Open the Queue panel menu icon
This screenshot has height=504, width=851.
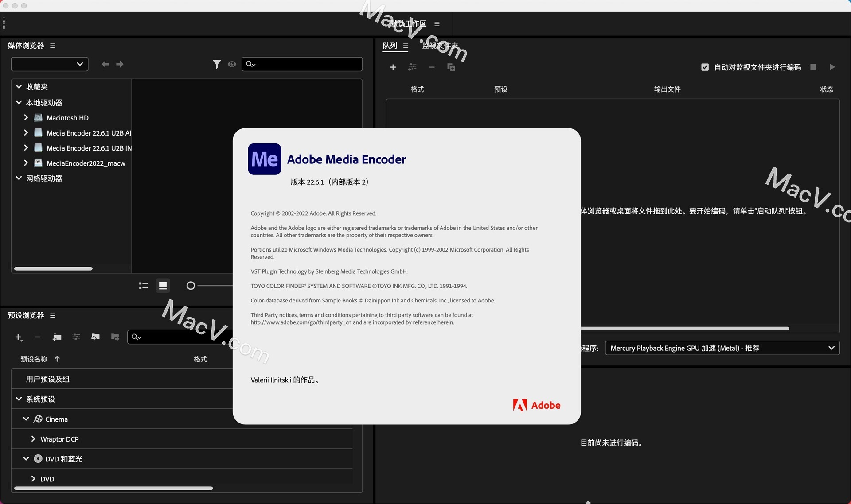(x=406, y=46)
